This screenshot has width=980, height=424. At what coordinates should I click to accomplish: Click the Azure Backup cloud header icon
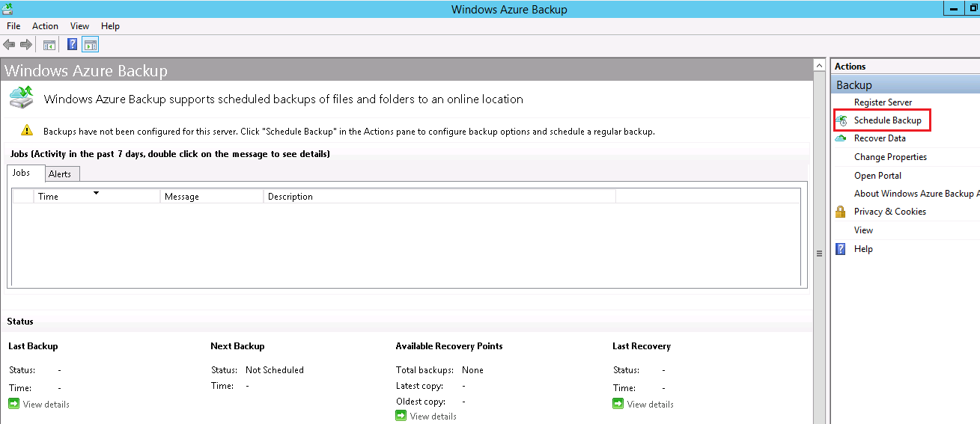coord(21,98)
